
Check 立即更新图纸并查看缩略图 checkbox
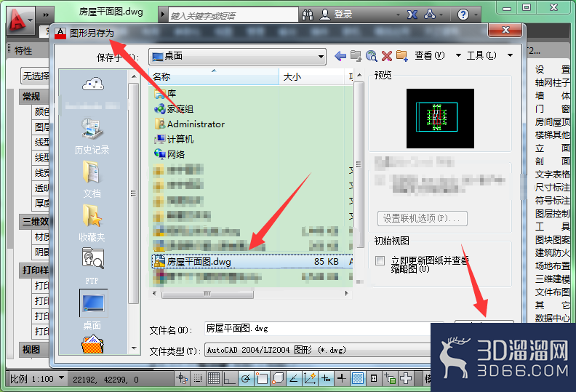coord(380,261)
